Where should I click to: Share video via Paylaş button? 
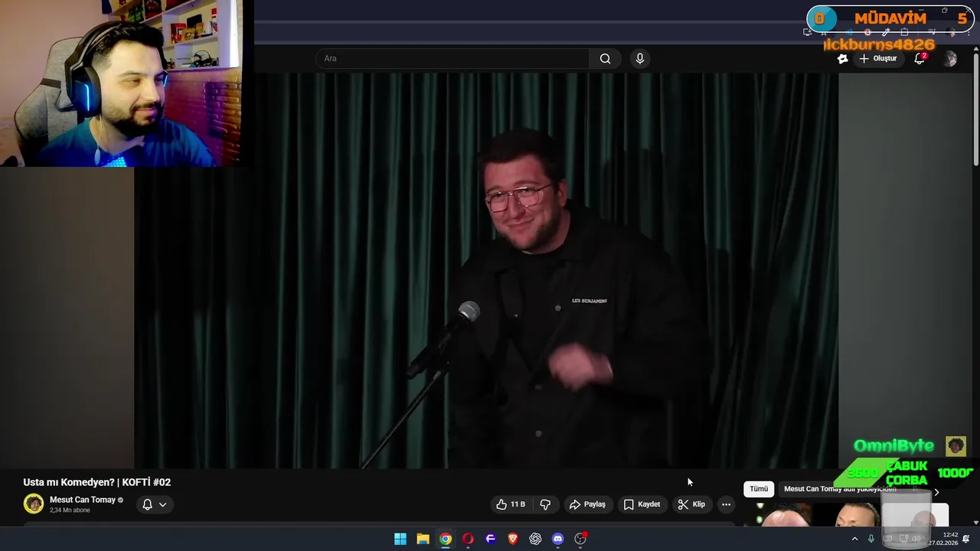[x=587, y=504]
